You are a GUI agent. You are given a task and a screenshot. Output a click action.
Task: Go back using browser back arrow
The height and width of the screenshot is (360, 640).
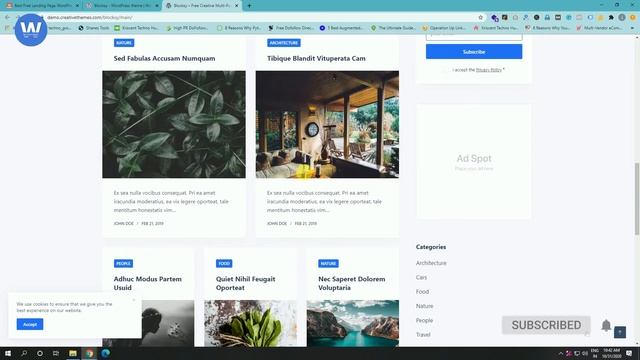(x=8, y=18)
